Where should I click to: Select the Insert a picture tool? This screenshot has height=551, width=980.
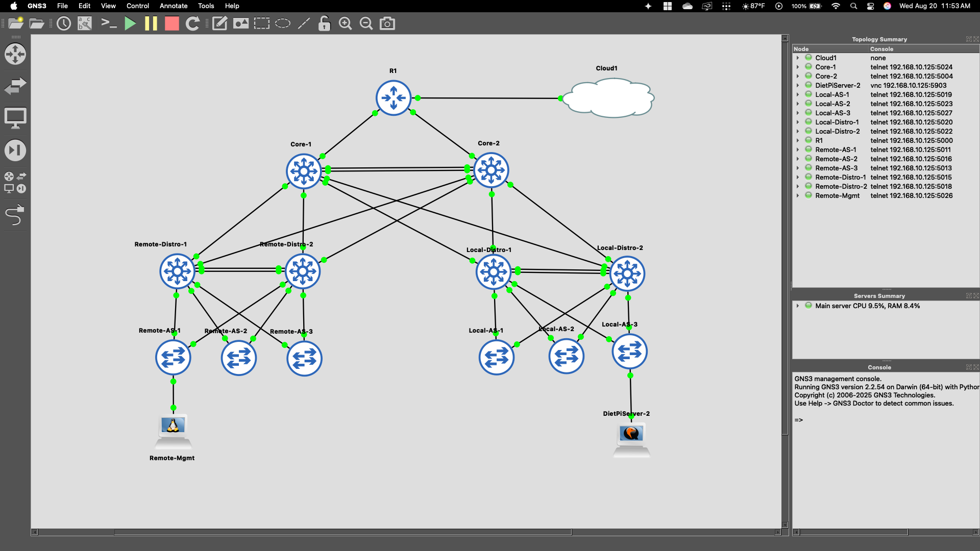click(241, 23)
